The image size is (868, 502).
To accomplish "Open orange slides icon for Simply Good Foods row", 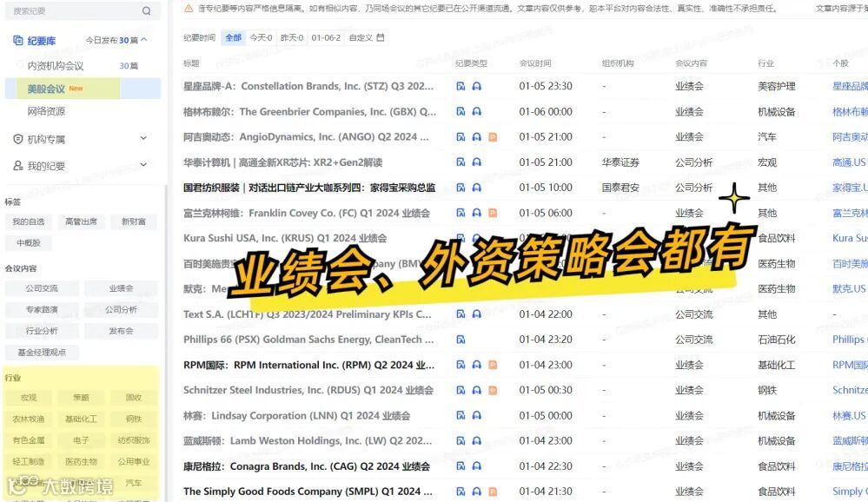I will coord(493,492).
